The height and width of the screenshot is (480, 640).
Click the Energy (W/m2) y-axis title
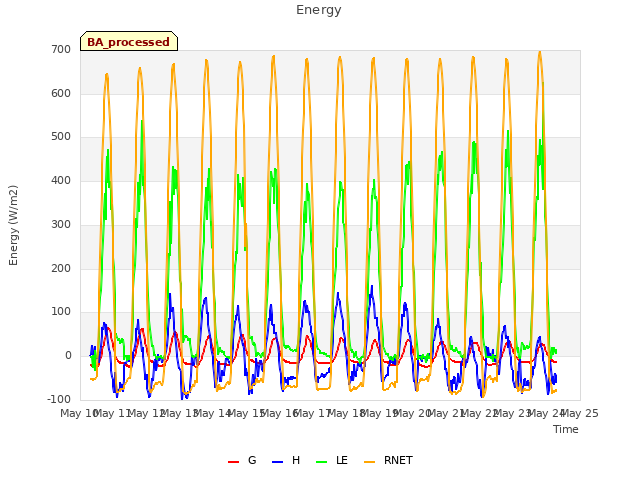click(x=13, y=225)
